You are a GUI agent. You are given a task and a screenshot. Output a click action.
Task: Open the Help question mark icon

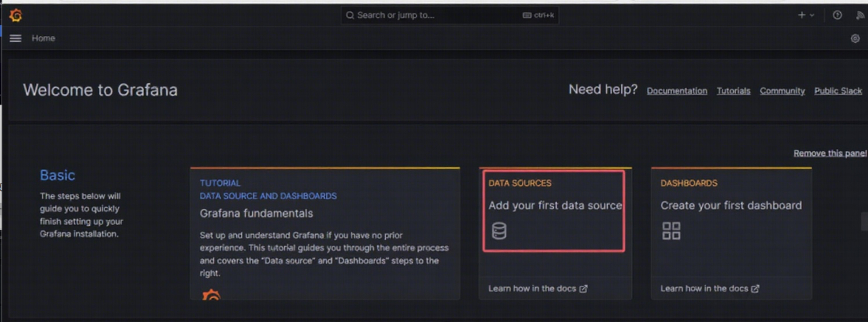[x=837, y=16]
